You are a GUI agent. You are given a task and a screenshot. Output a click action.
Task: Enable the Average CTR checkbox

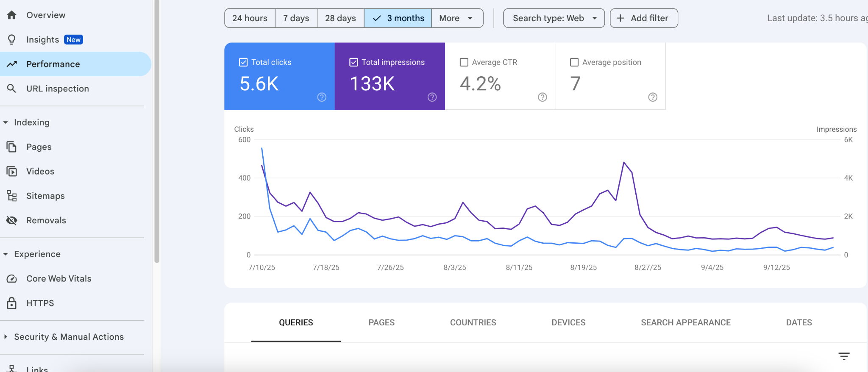[464, 62]
